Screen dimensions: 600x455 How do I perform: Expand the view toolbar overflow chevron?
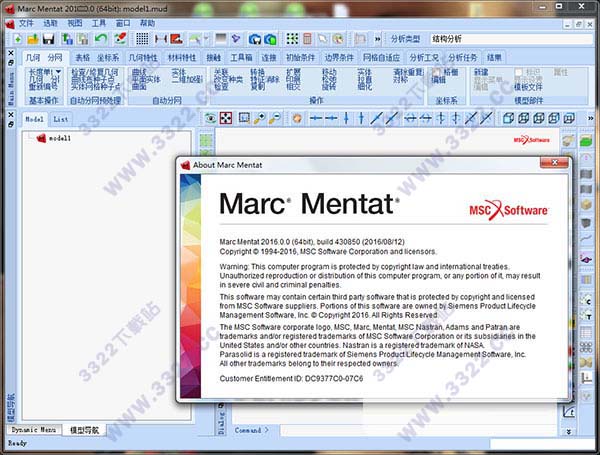590,119
